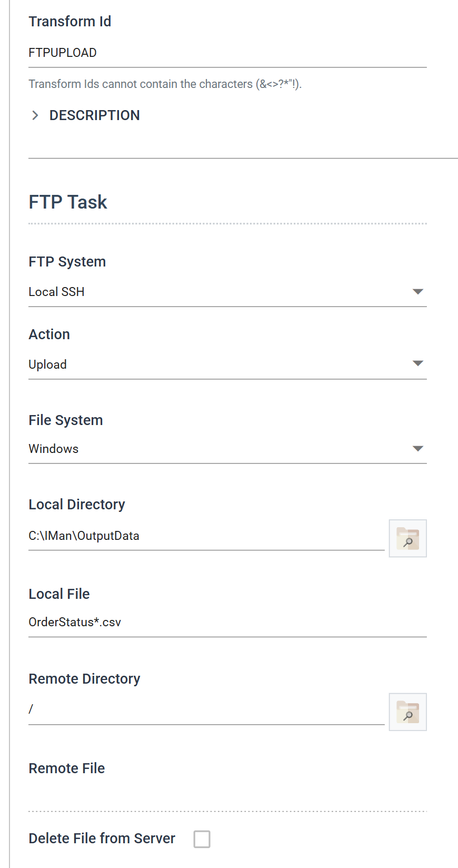Click the FTP Task section heading
This screenshot has width=458, height=868.
pyautogui.click(x=68, y=202)
